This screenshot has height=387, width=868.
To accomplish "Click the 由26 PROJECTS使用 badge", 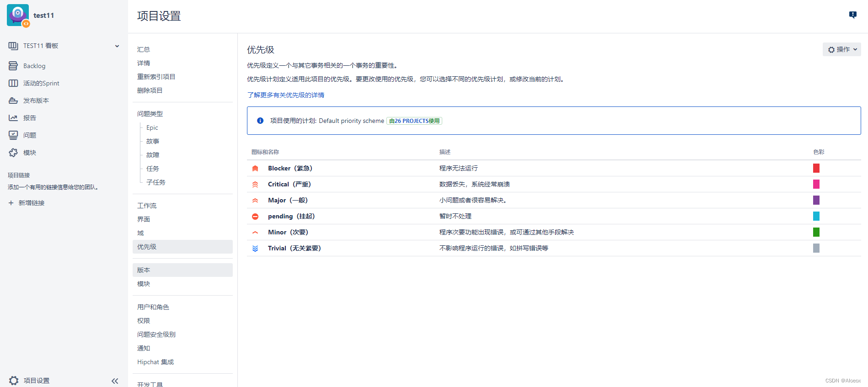I will tap(414, 121).
